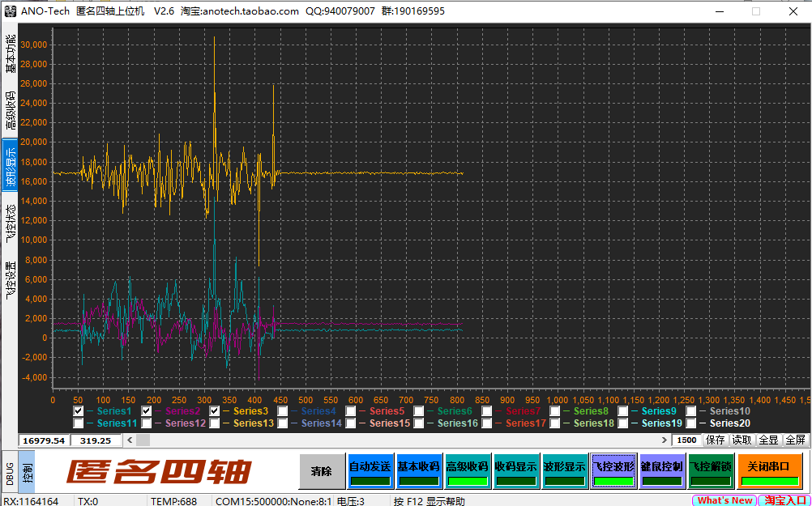Check the Series16 checkbox
Image resolution: width=812 pixels, height=506 pixels.
(x=418, y=423)
